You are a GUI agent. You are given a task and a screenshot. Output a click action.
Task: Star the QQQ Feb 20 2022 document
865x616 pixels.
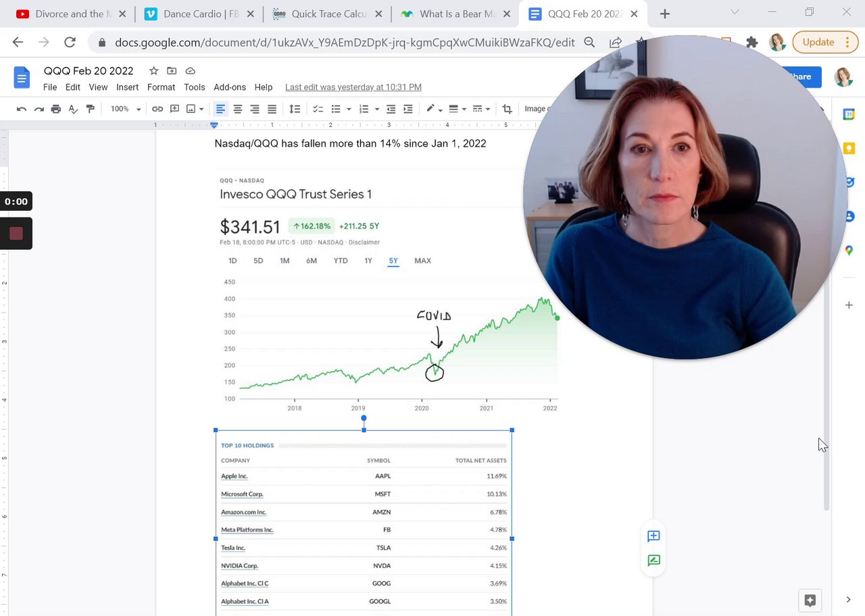pyautogui.click(x=153, y=71)
